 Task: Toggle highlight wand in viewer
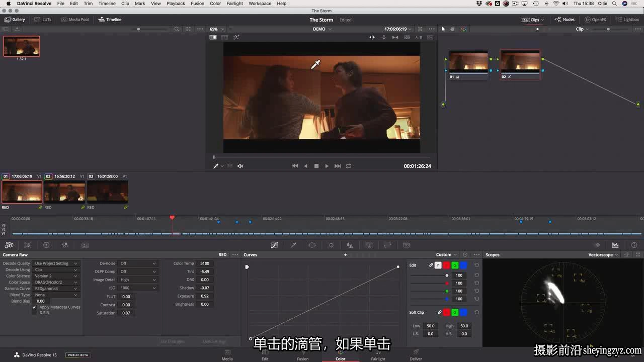tap(236, 37)
